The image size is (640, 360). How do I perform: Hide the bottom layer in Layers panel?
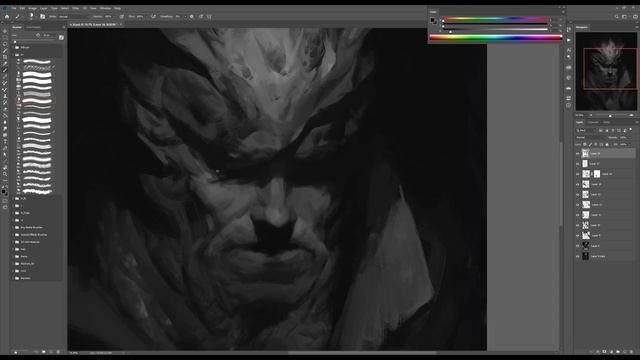click(578, 256)
